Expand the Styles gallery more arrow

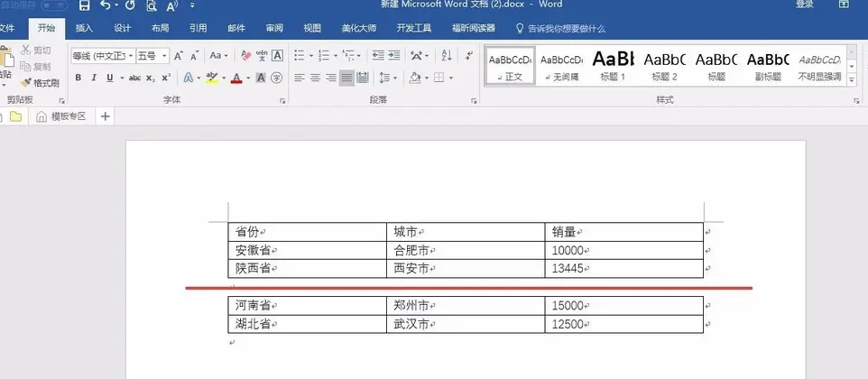[852, 81]
